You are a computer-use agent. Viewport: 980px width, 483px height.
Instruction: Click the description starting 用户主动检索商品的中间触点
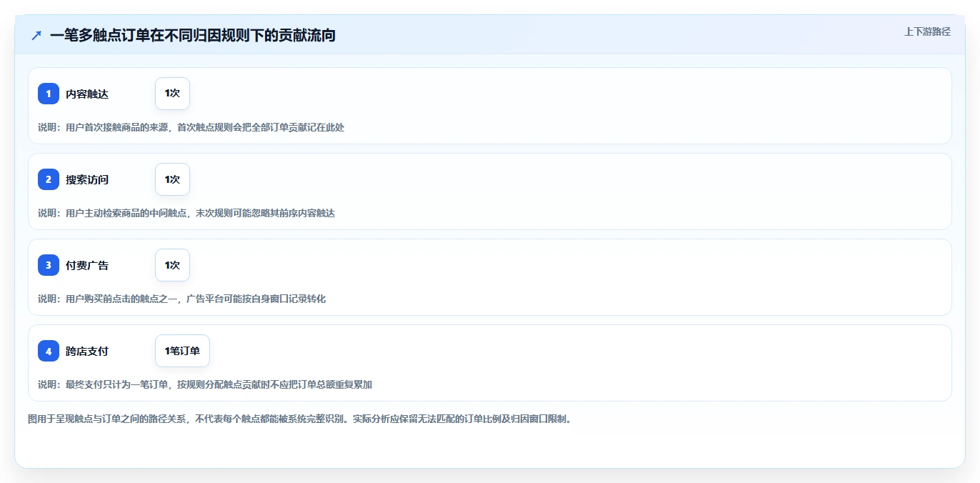coord(186,213)
